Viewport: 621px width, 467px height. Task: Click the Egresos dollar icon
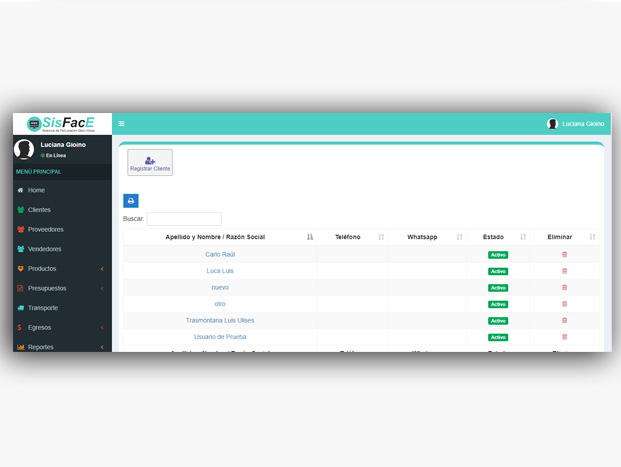(19, 328)
